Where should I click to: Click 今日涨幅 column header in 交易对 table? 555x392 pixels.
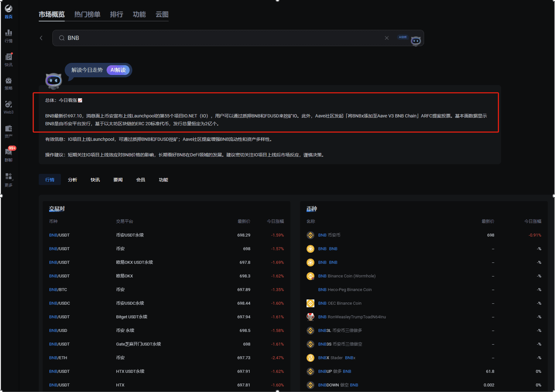[x=275, y=221]
